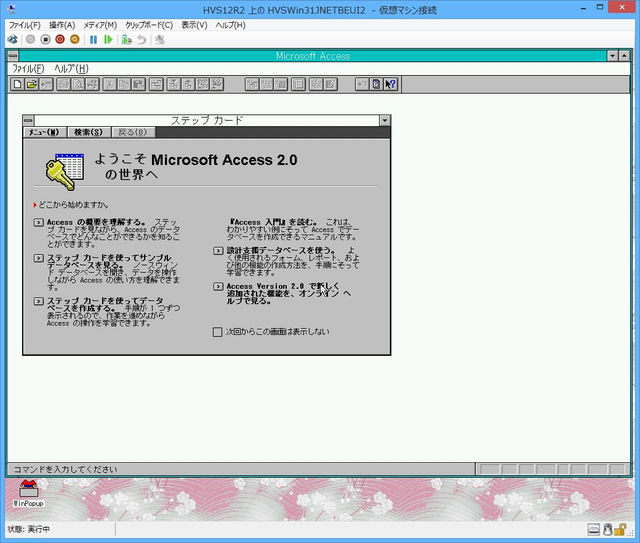Click the green Reset/Resume play icon
This screenshot has width=640, height=543.
click(108, 40)
